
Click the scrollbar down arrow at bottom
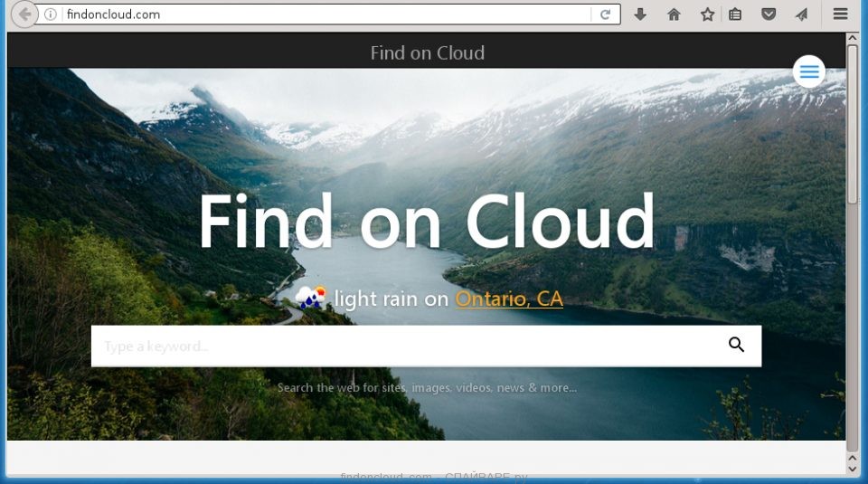coord(852,469)
